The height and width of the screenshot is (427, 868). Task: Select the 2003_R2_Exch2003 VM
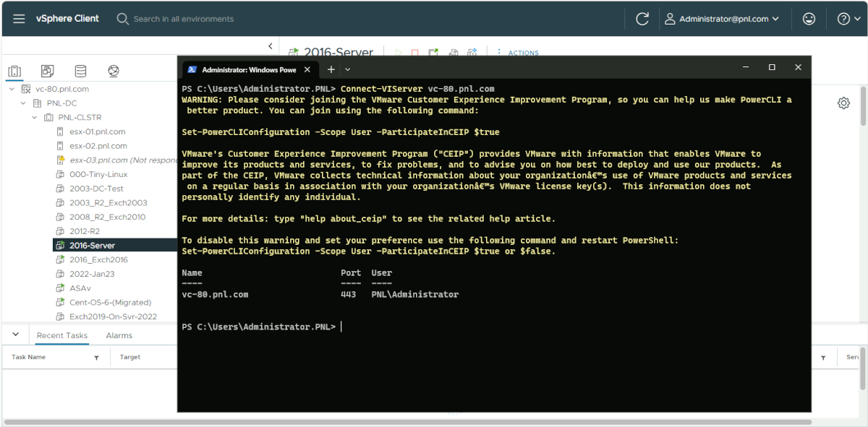coord(109,202)
